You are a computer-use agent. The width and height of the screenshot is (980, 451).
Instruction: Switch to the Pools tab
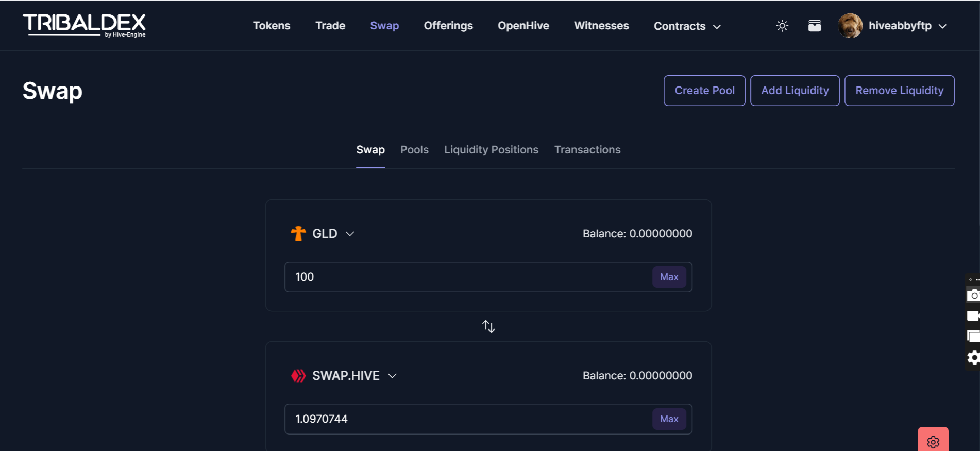click(414, 150)
